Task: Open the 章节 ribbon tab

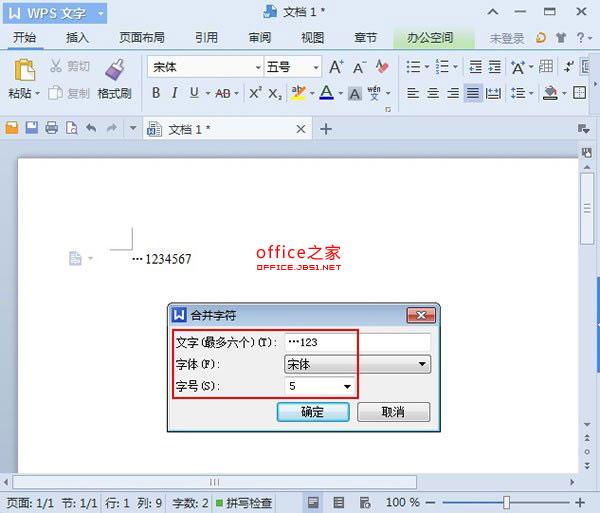Action: point(365,38)
